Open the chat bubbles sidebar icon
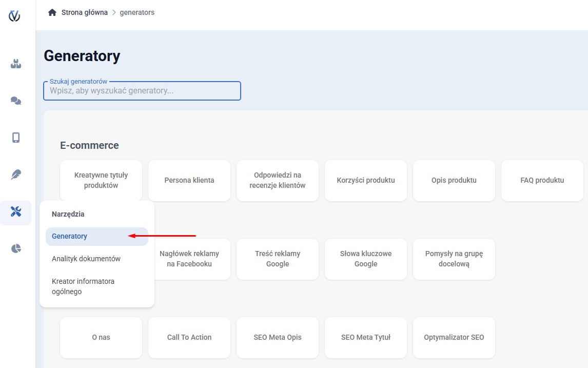The height and width of the screenshot is (368, 588). coord(16,101)
